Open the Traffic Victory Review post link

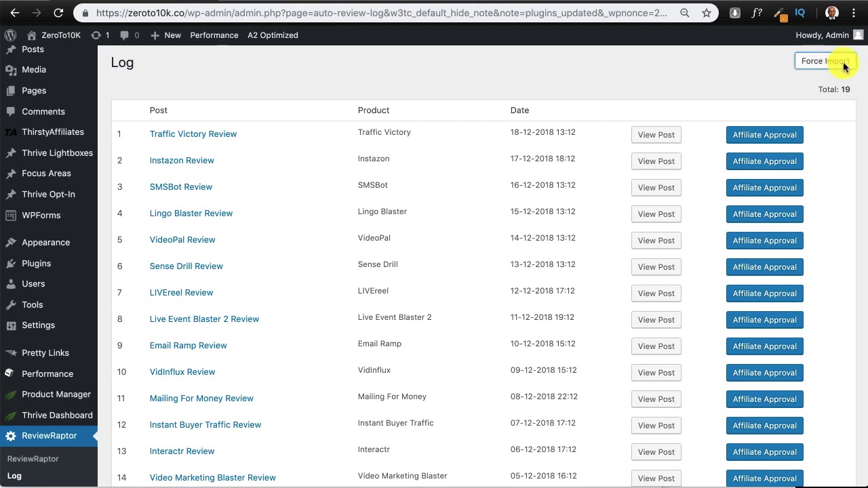(x=193, y=134)
